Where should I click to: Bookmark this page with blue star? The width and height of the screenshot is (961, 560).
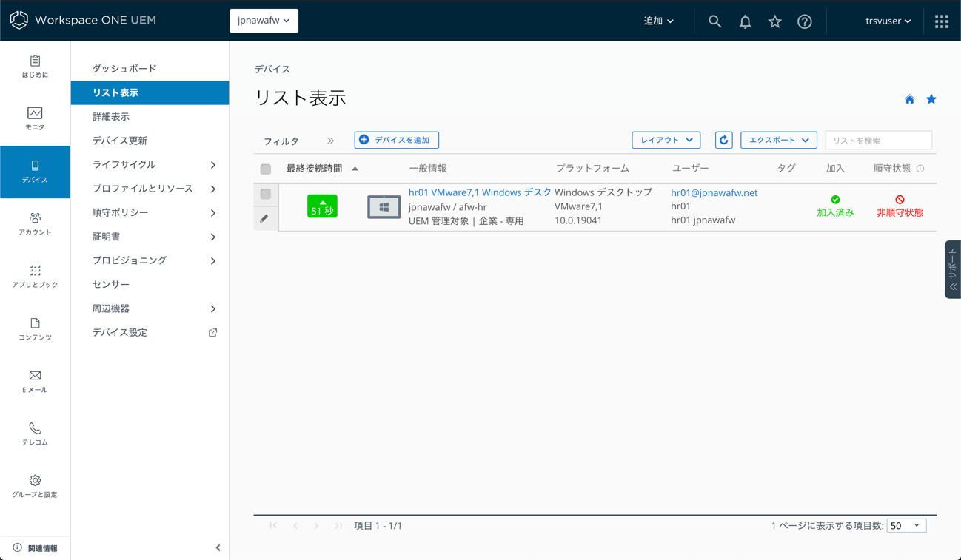click(931, 99)
